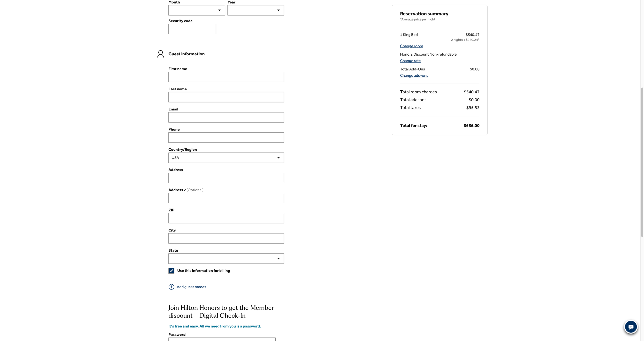Click the Change rate link

(410, 61)
